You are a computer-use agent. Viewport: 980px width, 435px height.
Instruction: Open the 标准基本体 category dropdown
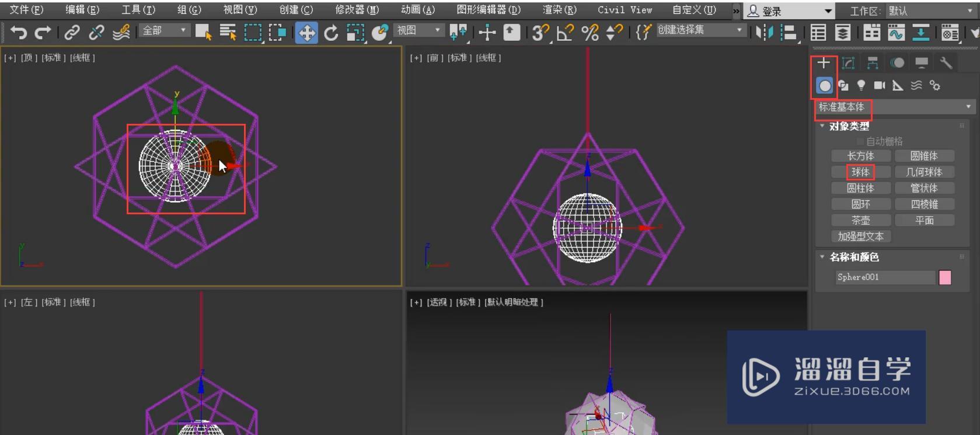point(894,107)
